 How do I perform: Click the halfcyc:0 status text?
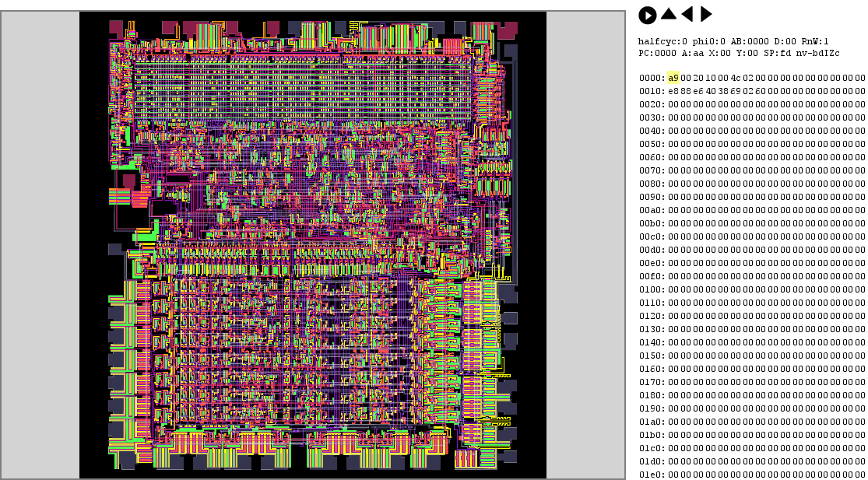[x=659, y=41]
